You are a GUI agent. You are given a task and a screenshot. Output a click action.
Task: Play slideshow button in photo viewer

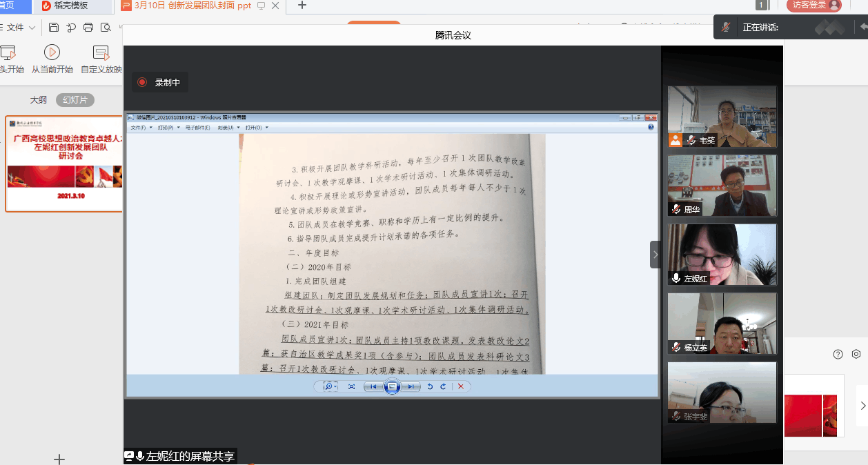392,387
